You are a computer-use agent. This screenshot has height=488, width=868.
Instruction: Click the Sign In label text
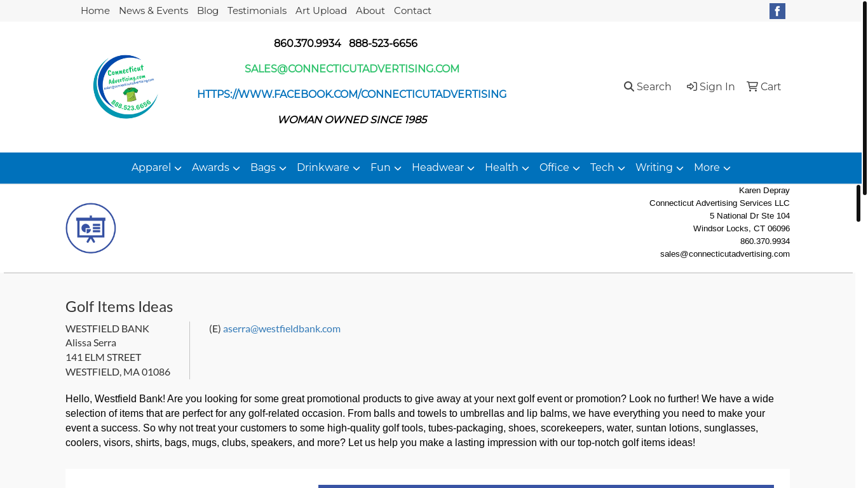[717, 86]
